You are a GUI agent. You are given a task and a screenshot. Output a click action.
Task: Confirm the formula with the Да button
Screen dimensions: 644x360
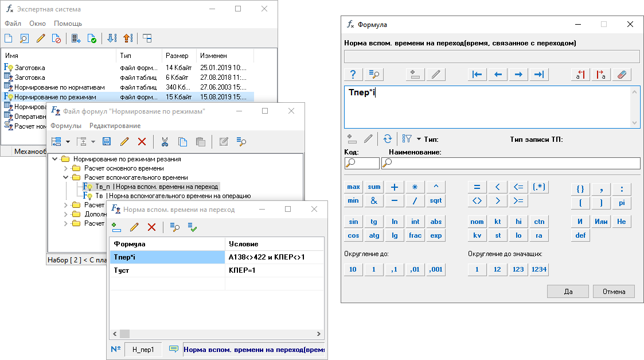tap(568, 291)
